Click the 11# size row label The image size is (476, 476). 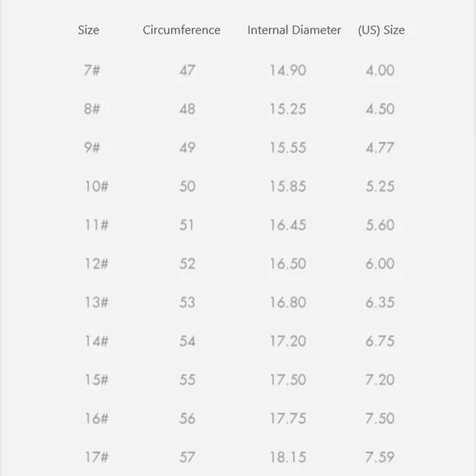pos(96,225)
